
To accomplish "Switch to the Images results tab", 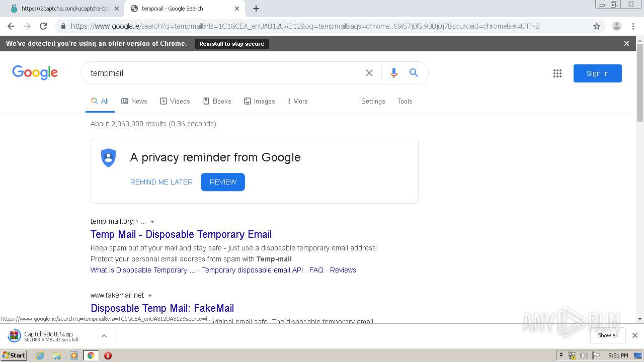I will pos(260,101).
